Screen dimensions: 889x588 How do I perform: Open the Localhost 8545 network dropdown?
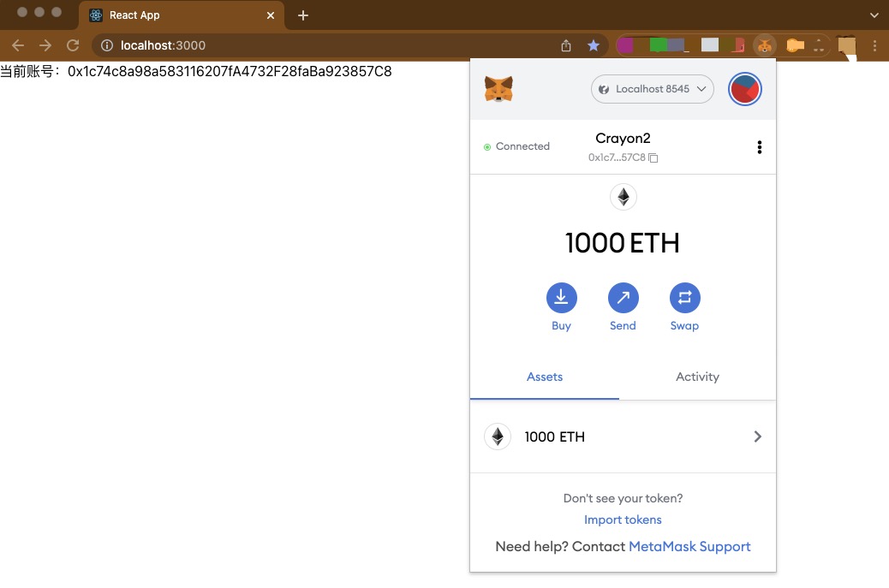(x=652, y=89)
